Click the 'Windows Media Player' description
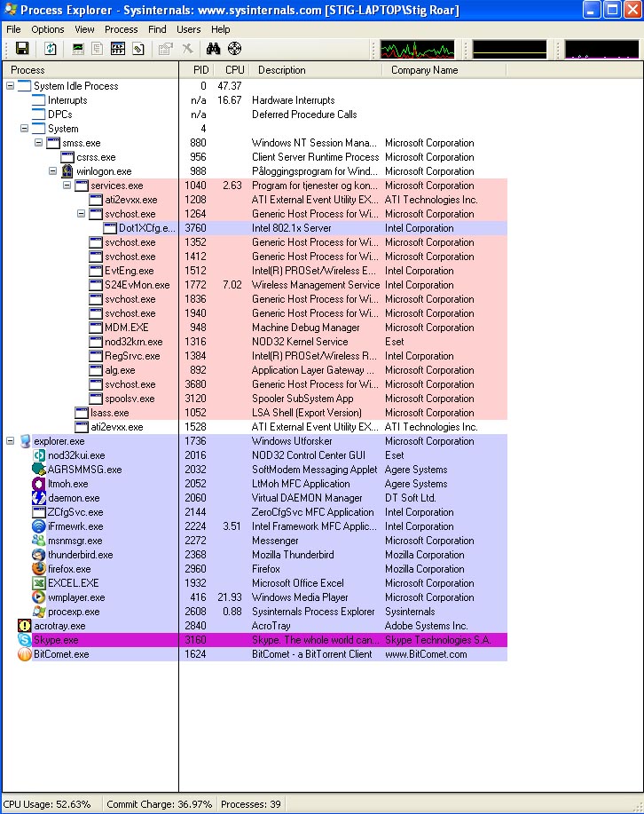 [300, 597]
